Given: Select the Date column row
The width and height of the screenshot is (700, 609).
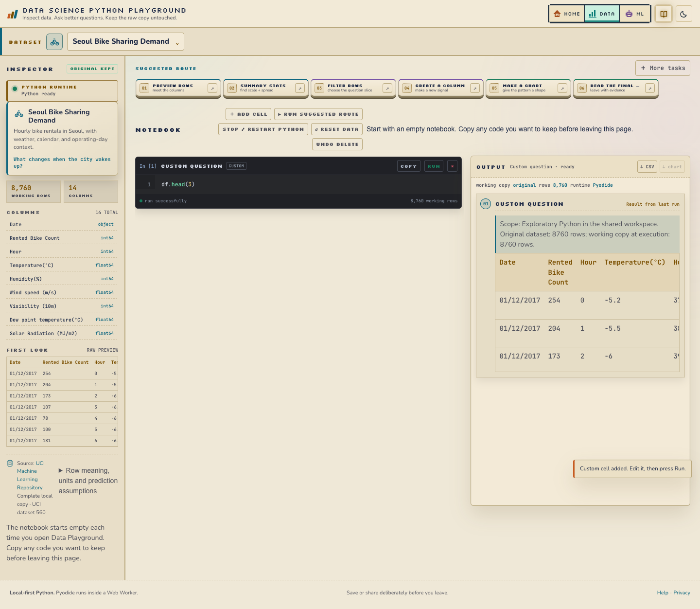Looking at the screenshot, I should click(x=62, y=224).
